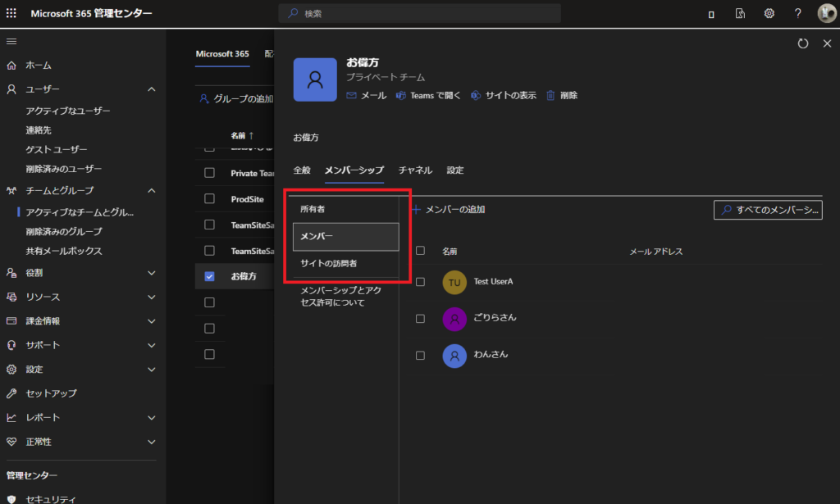Click the Setup wrench icon in sidebar
Image resolution: width=840 pixels, height=504 pixels.
[11, 393]
